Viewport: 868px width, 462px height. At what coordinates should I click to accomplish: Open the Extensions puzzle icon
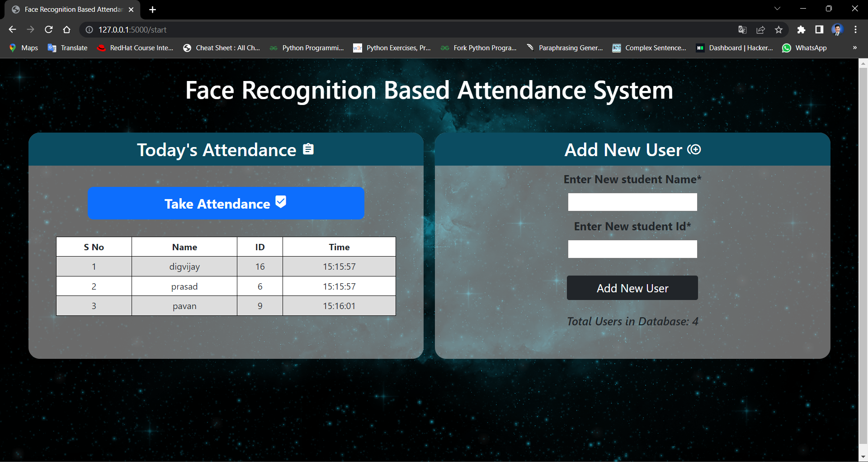point(801,29)
